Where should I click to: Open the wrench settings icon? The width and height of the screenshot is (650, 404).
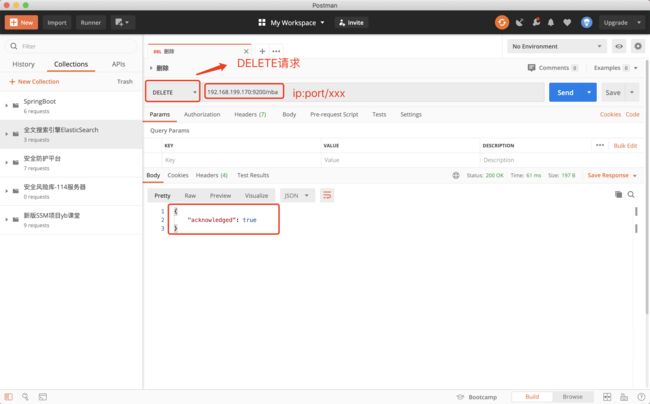click(x=536, y=22)
